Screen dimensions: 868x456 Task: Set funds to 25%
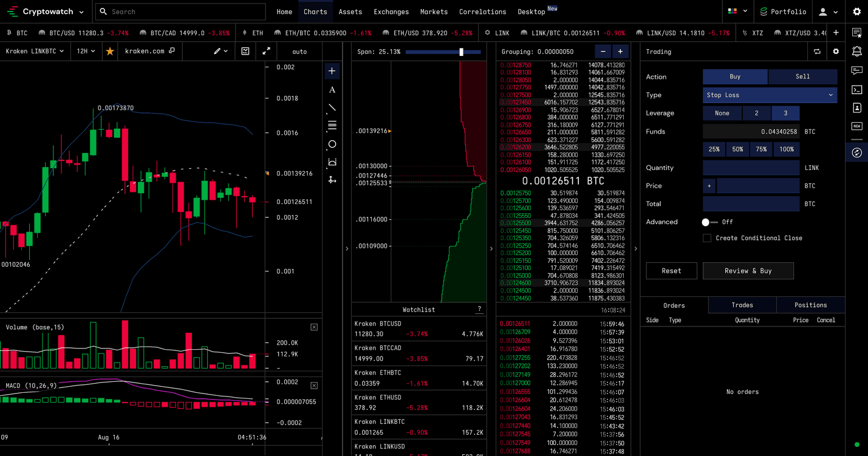click(x=714, y=149)
